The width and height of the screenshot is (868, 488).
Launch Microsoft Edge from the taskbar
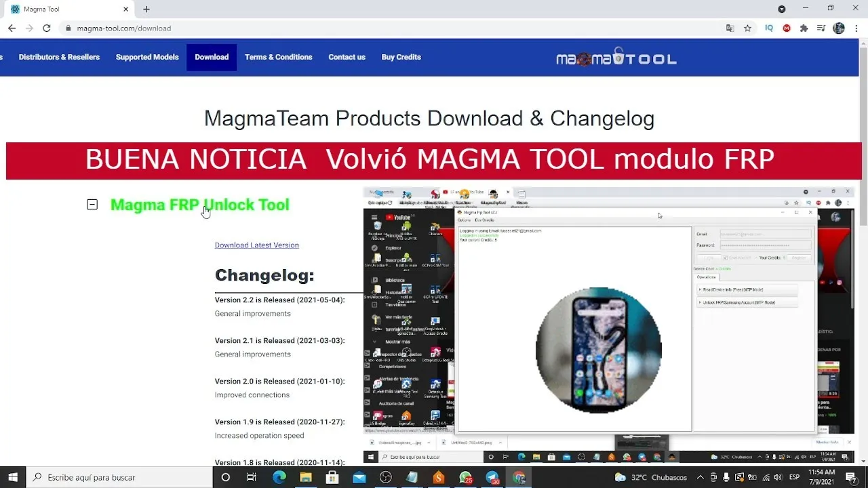pyautogui.click(x=279, y=477)
